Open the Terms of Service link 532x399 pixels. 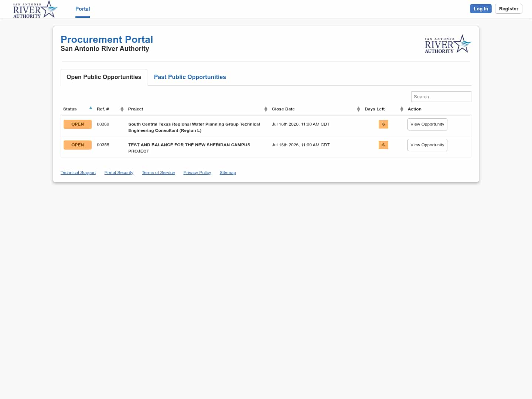click(158, 173)
